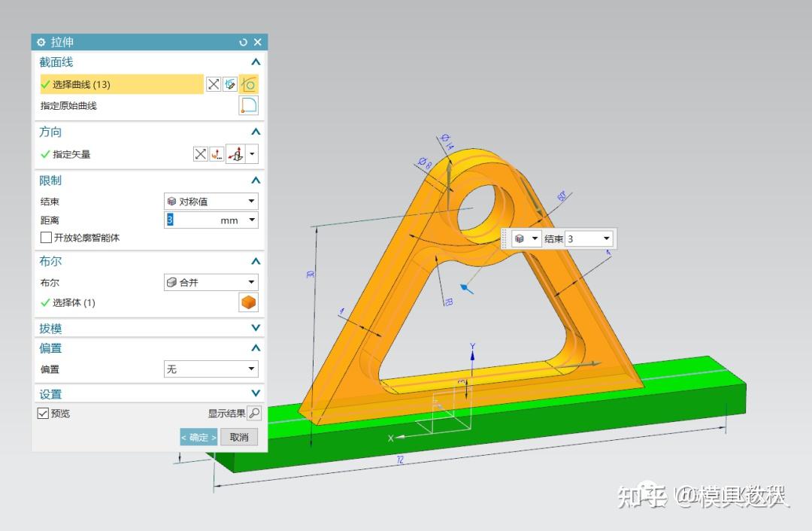
Task: Click the reset dialog icon in title bar
Action: pos(244,42)
